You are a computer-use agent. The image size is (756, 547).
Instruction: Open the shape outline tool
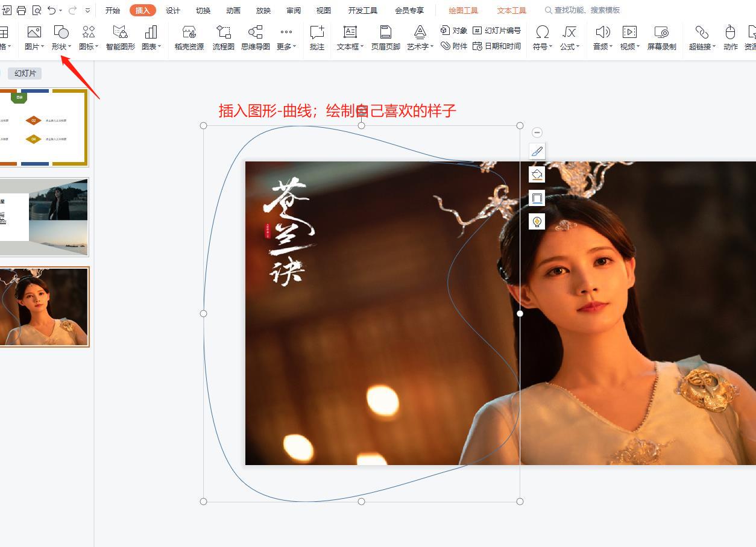(x=537, y=198)
